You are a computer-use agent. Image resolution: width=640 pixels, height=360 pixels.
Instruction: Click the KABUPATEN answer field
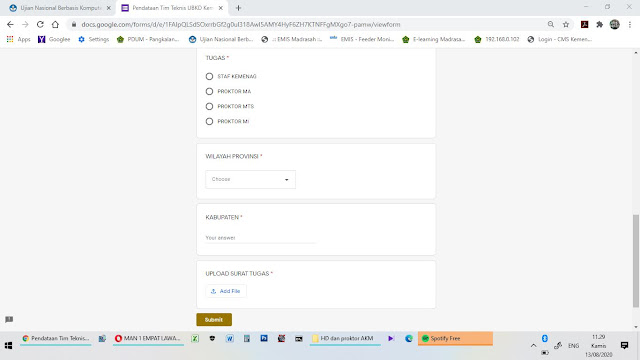pyautogui.click(x=260, y=238)
